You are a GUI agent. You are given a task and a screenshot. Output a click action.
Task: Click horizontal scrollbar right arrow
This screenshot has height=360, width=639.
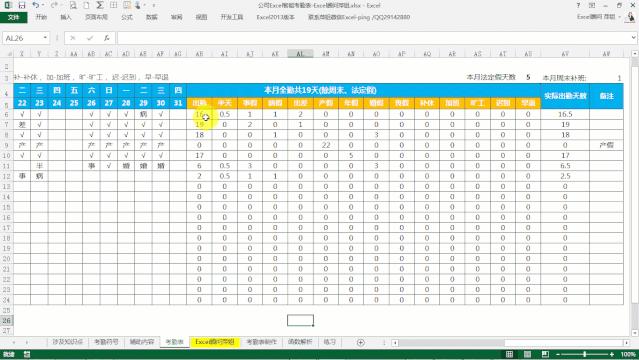point(627,342)
